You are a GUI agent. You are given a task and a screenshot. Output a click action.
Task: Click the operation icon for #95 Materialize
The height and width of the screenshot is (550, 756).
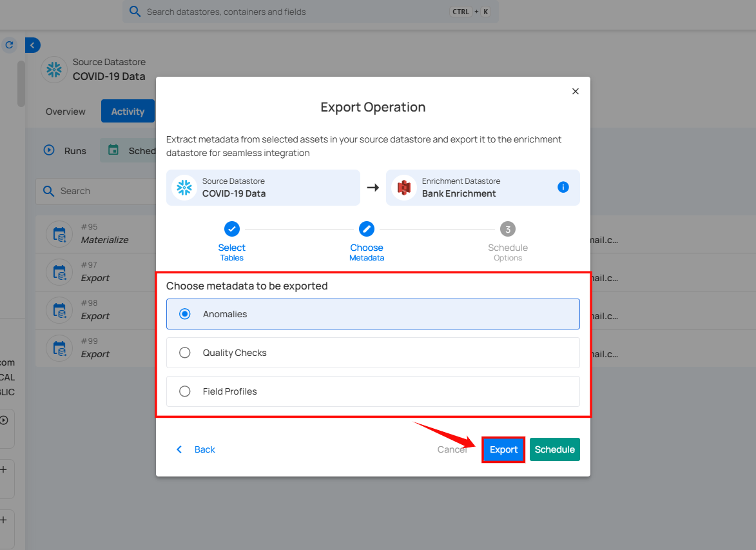[59, 234]
